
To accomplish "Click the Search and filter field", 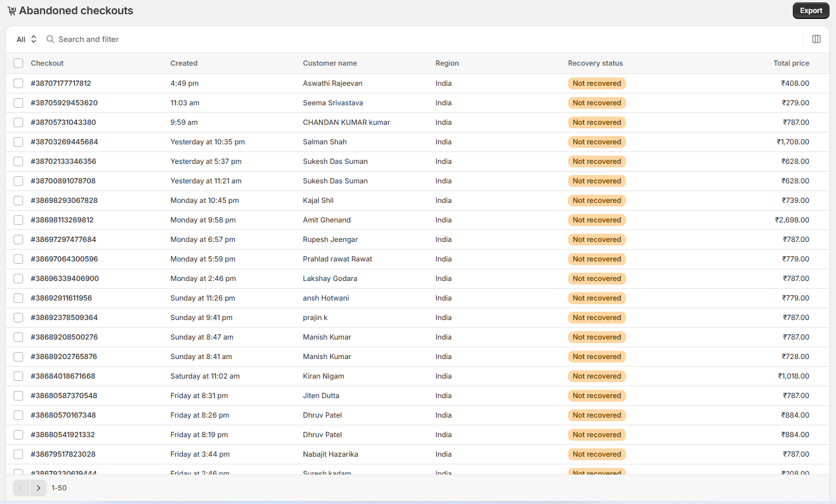I will click(x=89, y=39).
